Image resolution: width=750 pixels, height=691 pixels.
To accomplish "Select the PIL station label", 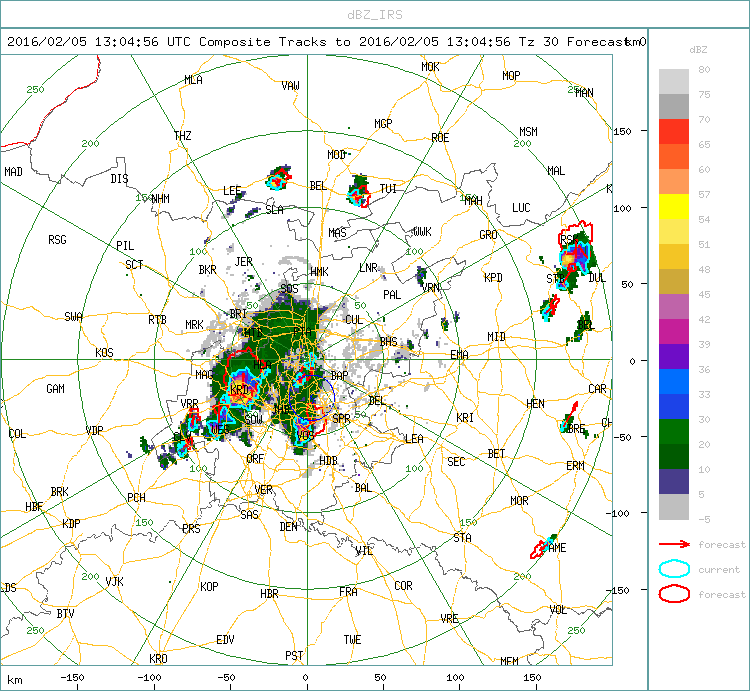I will click(125, 246).
